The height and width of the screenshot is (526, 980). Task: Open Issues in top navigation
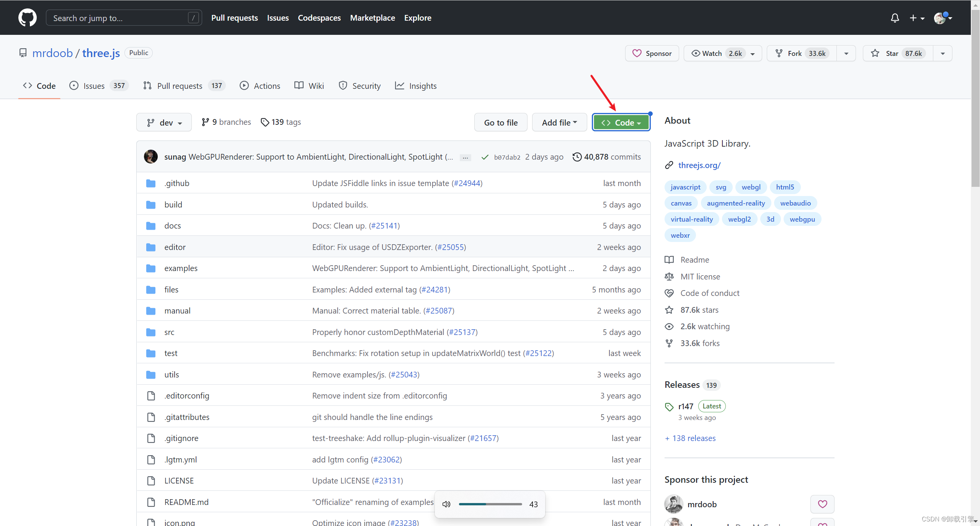(x=278, y=18)
